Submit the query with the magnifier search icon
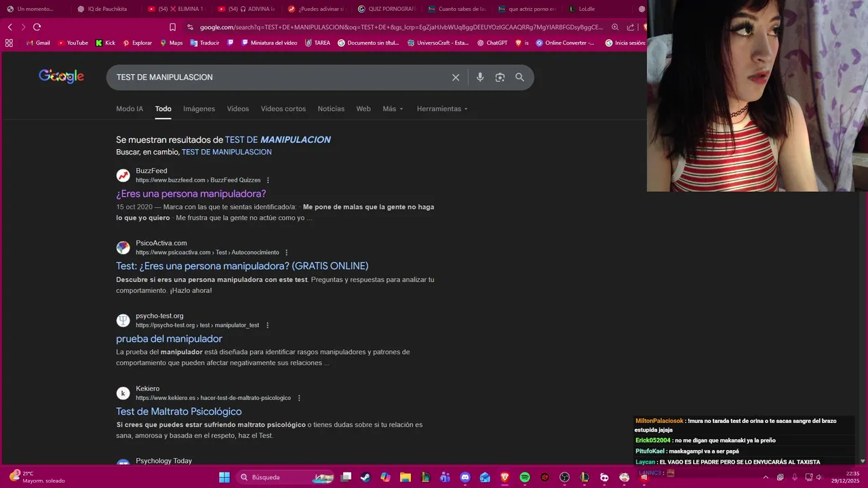The width and height of the screenshot is (868, 488). click(x=519, y=77)
